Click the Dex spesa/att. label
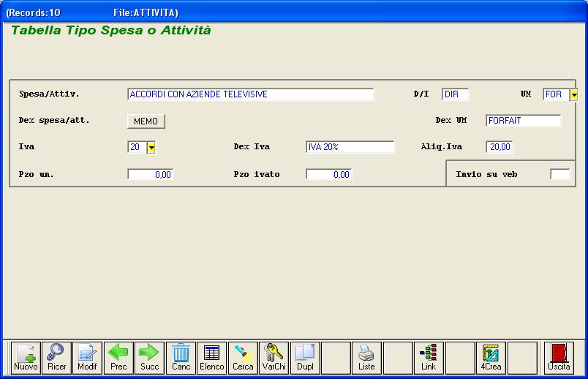The image size is (588, 379). pos(54,121)
